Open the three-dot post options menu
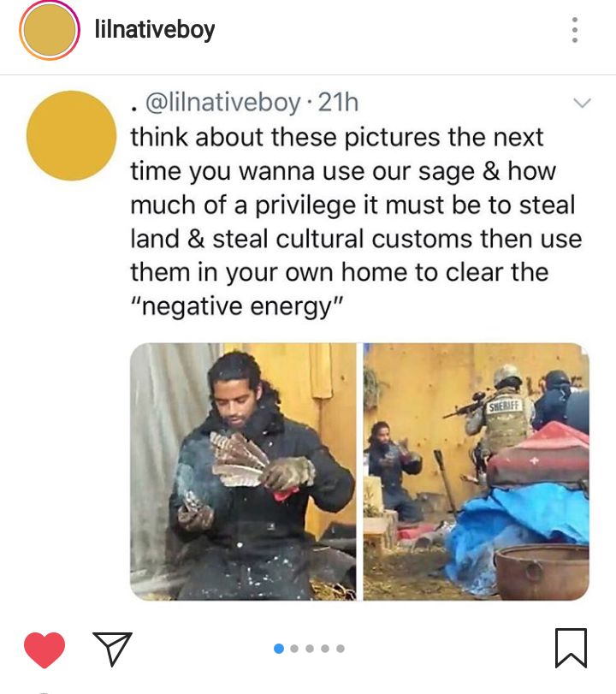Image resolution: width=616 pixels, height=694 pixels. [574, 30]
